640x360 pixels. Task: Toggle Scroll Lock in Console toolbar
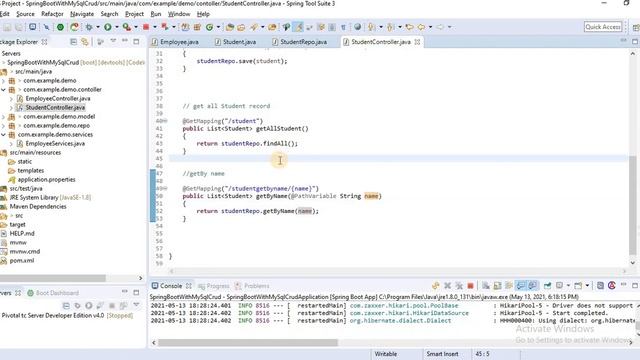click(x=497, y=286)
